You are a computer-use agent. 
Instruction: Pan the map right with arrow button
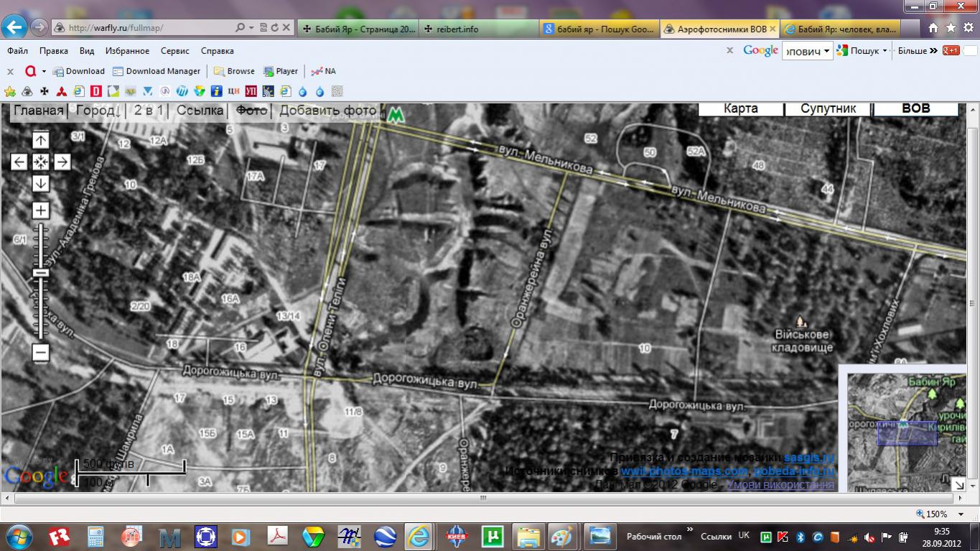click(x=62, y=162)
